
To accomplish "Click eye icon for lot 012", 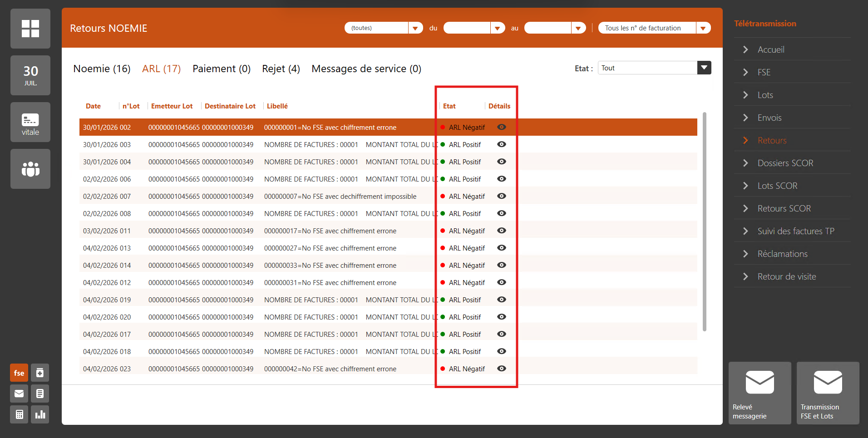I will coord(502,282).
